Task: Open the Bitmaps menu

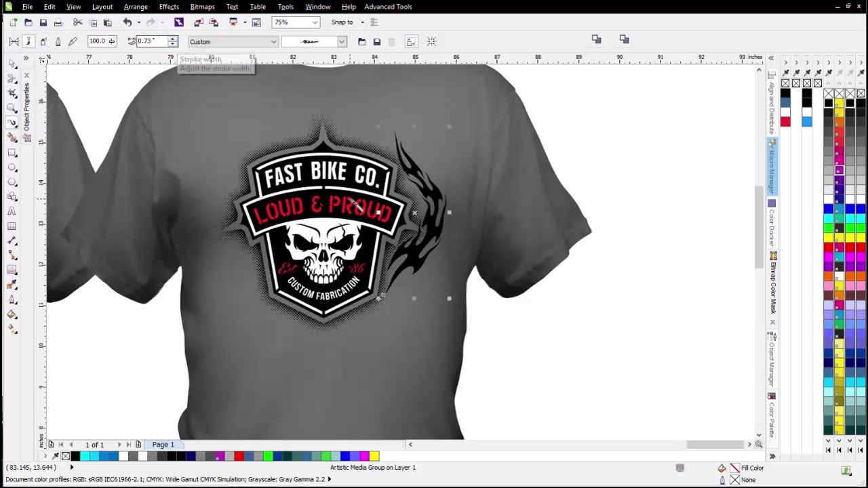Action: coord(202,7)
